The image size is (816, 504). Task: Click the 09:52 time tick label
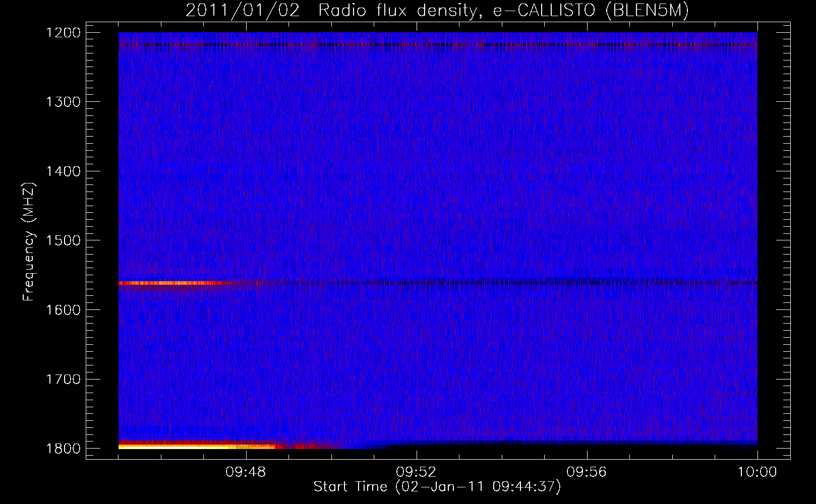pos(416,472)
